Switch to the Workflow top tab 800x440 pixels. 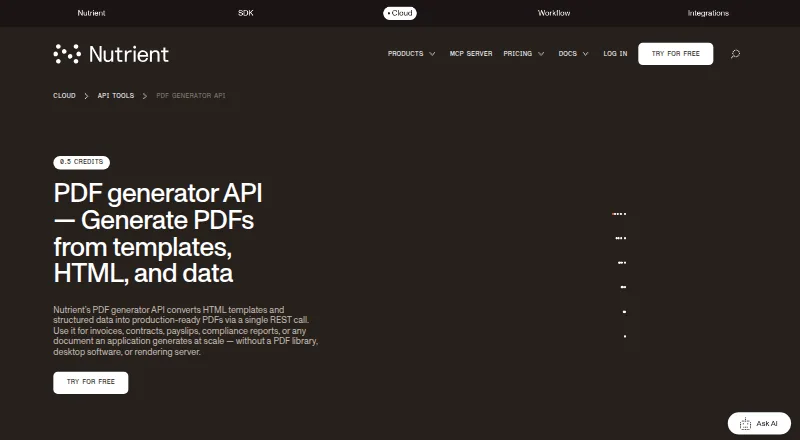tap(554, 13)
